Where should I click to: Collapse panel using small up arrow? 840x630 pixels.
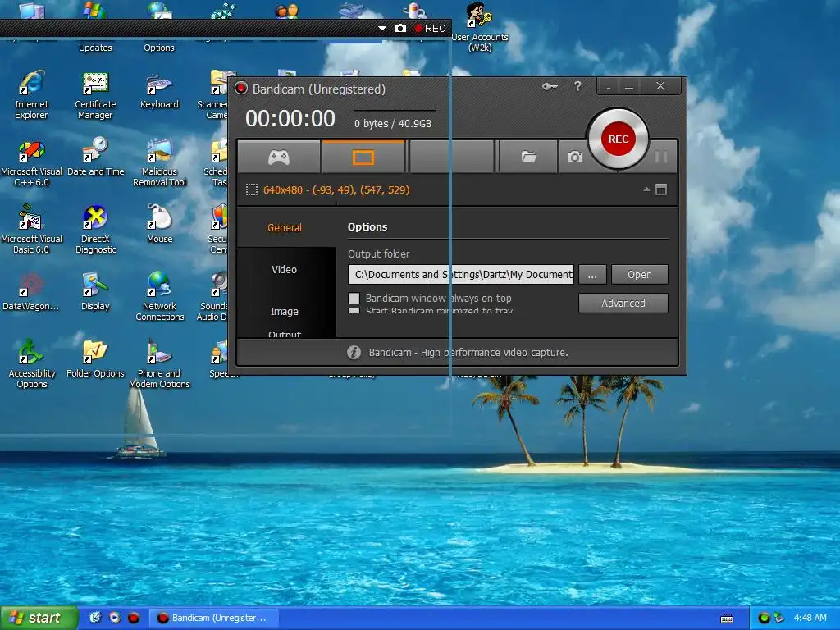tap(646, 189)
